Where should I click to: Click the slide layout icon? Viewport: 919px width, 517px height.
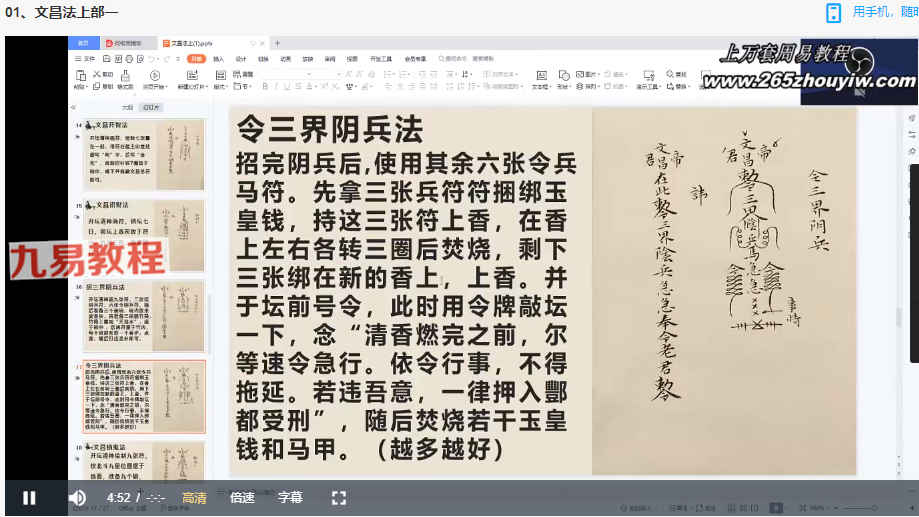pyautogui.click(x=220, y=75)
